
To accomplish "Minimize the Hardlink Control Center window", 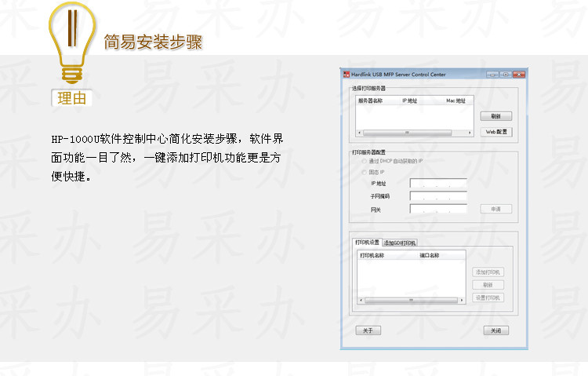I will [492, 75].
